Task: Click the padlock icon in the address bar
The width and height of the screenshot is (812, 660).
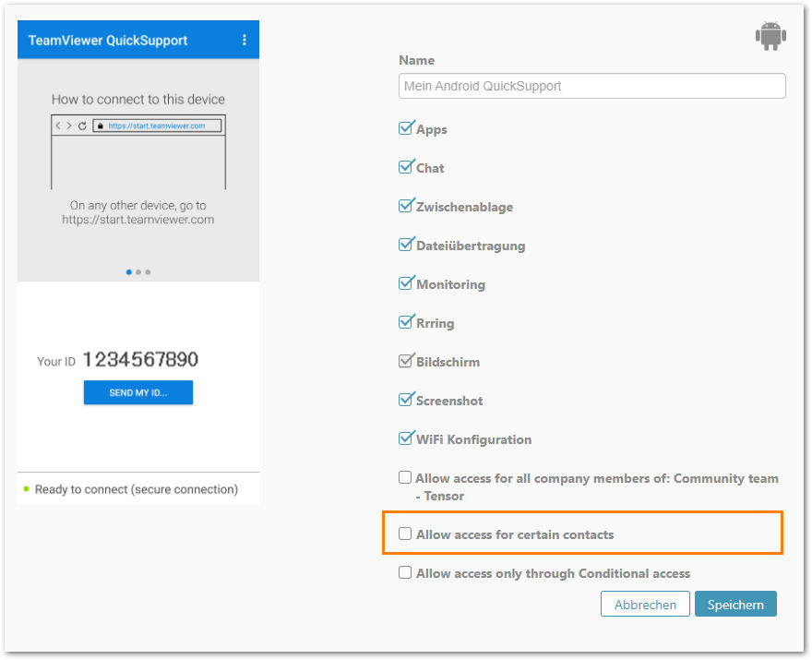Action: [x=101, y=126]
